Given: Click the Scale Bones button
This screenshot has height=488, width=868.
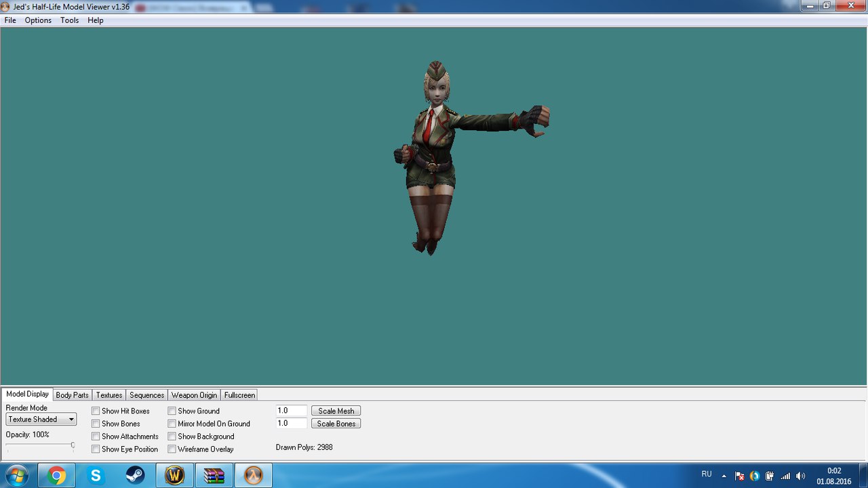Looking at the screenshot, I should pos(336,424).
